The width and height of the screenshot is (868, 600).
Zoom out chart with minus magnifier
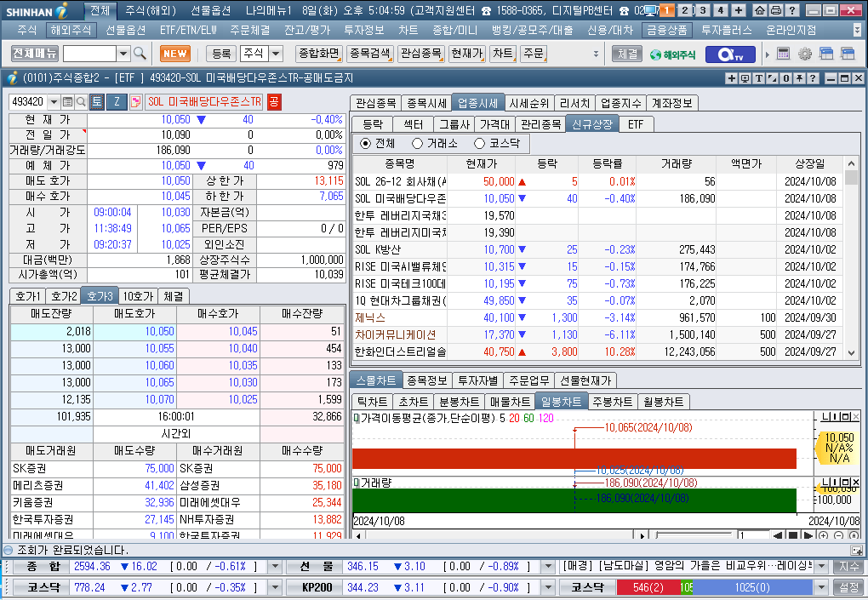pos(839,535)
